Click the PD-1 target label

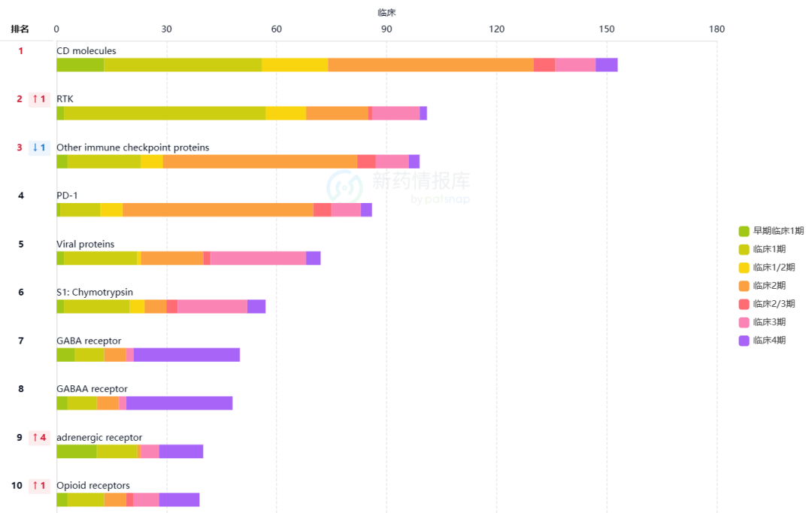coord(67,196)
